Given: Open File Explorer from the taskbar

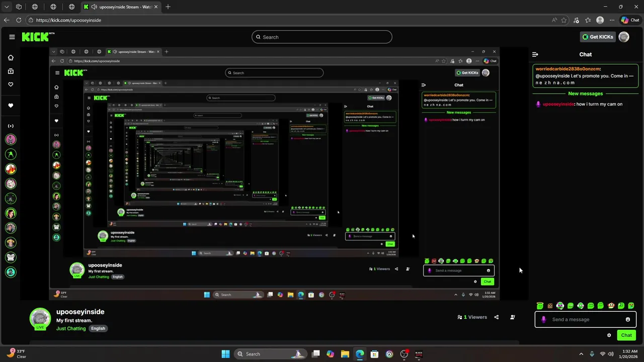Looking at the screenshot, I should click(345, 354).
